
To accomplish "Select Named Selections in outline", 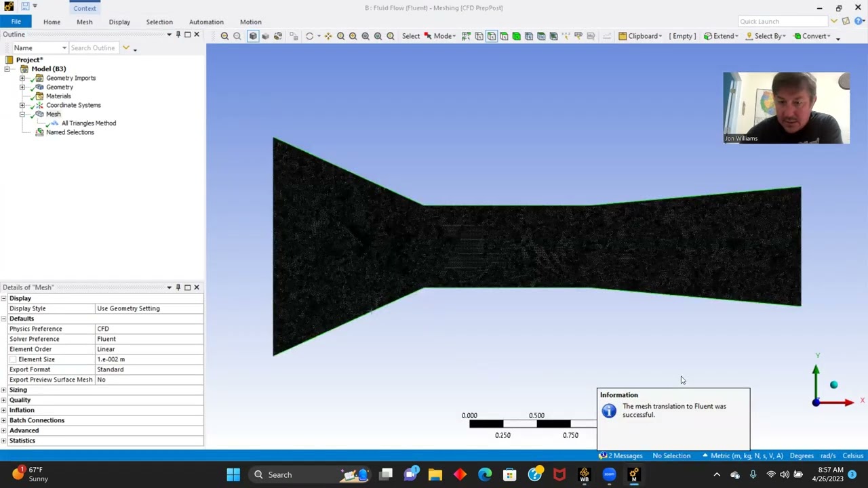I will (x=70, y=132).
